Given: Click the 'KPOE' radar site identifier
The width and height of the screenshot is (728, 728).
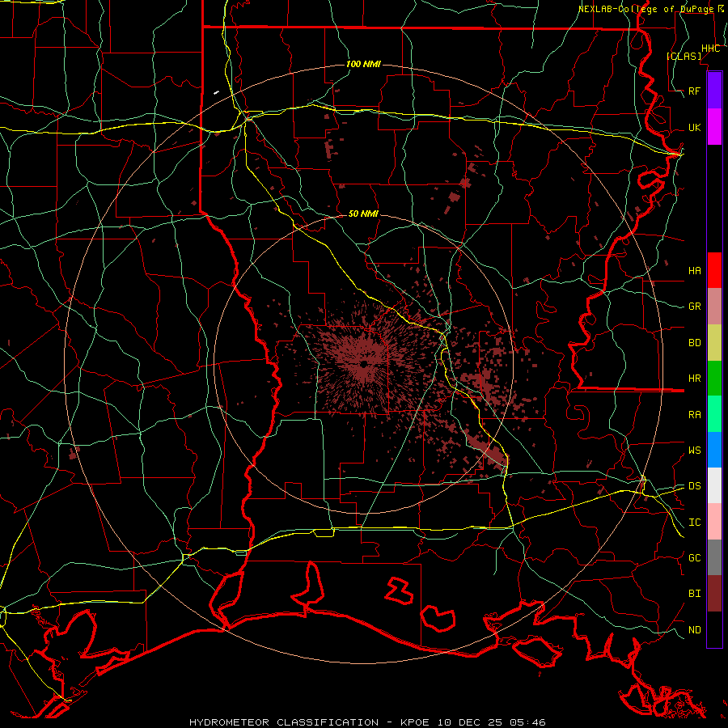Looking at the screenshot, I should coord(414,722).
